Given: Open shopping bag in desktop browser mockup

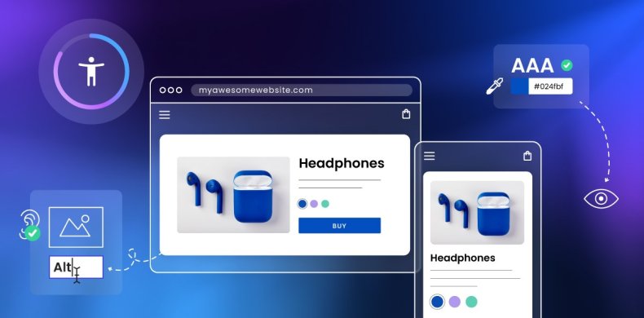Looking at the screenshot, I should 406,114.
